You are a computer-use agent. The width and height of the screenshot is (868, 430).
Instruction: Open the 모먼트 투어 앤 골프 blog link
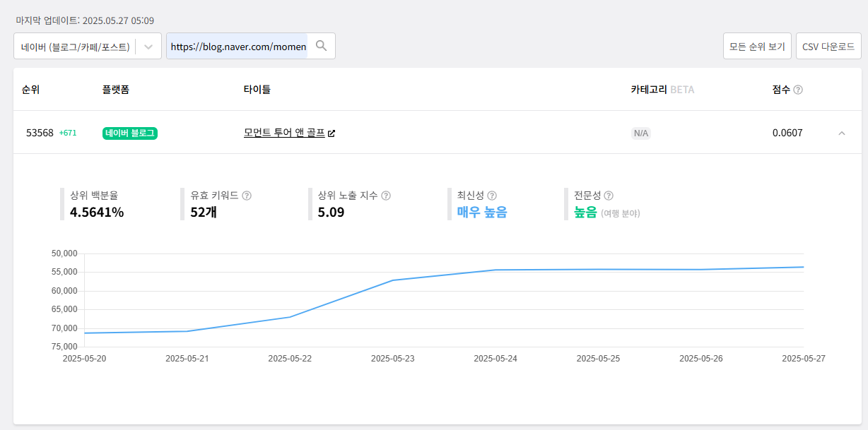click(284, 133)
